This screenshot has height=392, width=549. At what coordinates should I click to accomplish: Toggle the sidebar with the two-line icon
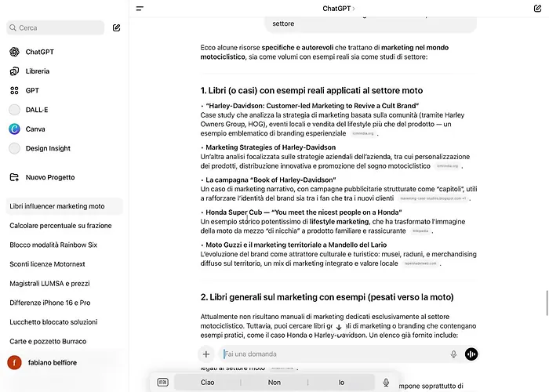140,9
